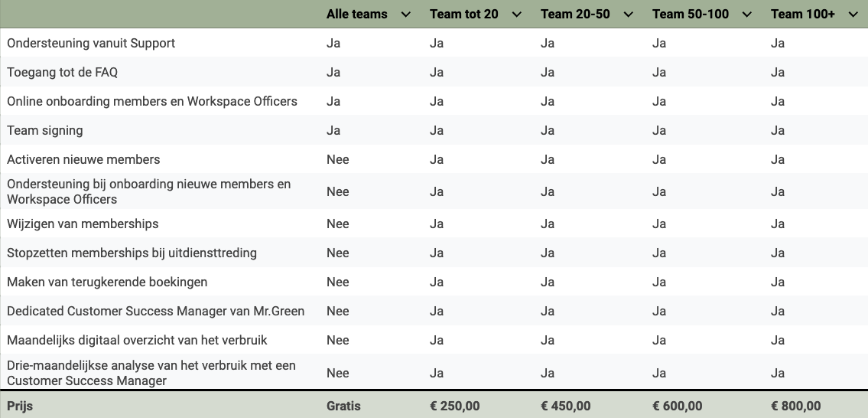Click Maken van terugkerende boekingen
The height and width of the screenshot is (418, 868).
(x=107, y=282)
